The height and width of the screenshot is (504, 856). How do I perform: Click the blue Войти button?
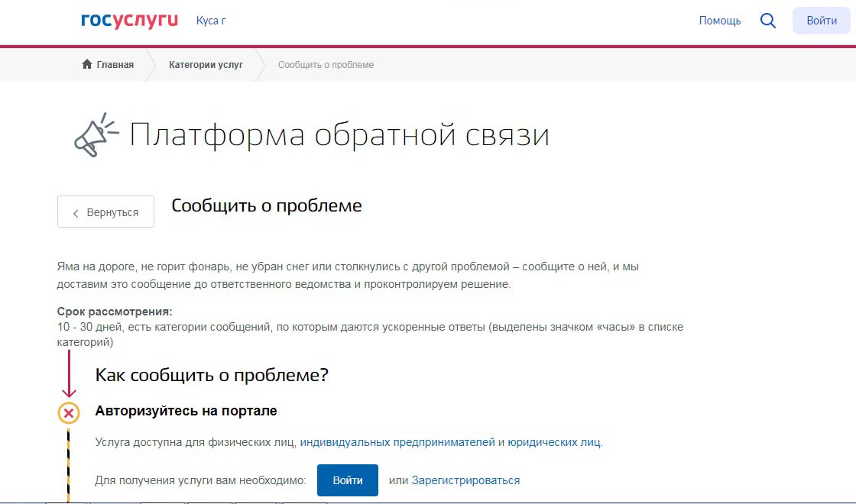click(x=348, y=480)
